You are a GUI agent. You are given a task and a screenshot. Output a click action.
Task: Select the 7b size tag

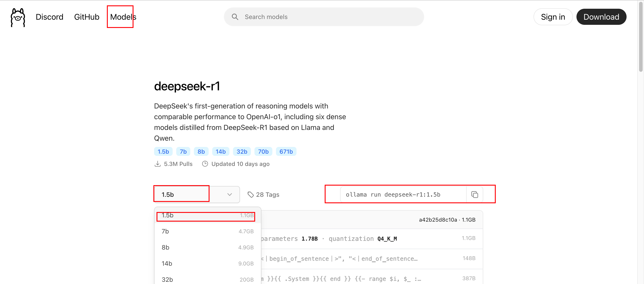[x=183, y=151]
